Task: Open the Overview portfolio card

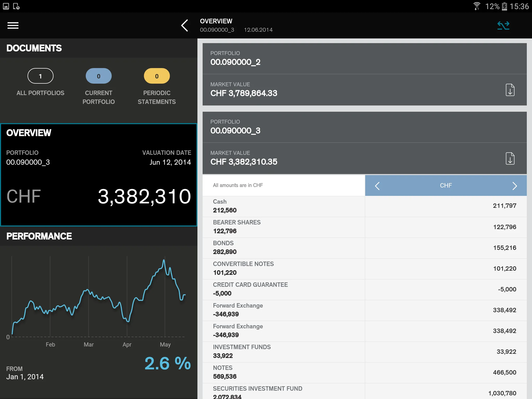Action: pyautogui.click(x=99, y=175)
